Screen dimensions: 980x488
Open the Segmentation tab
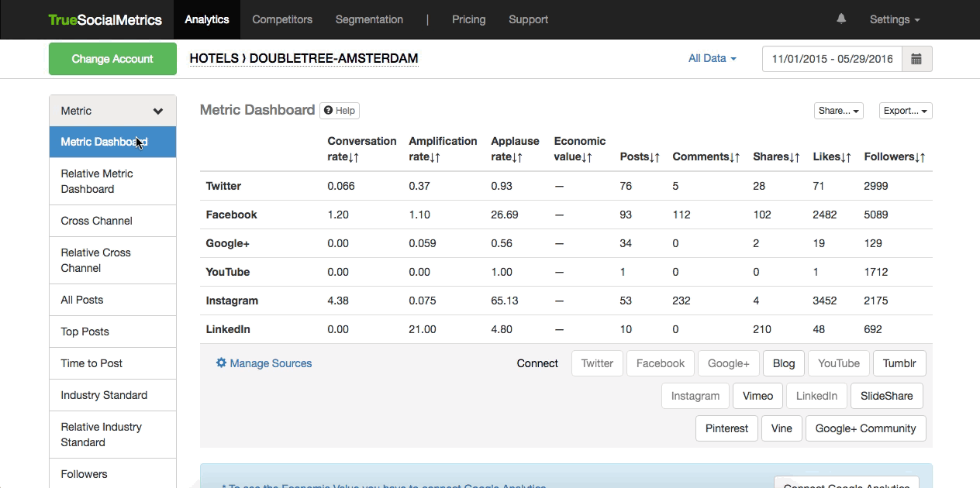pyautogui.click(x=369, y=19)
